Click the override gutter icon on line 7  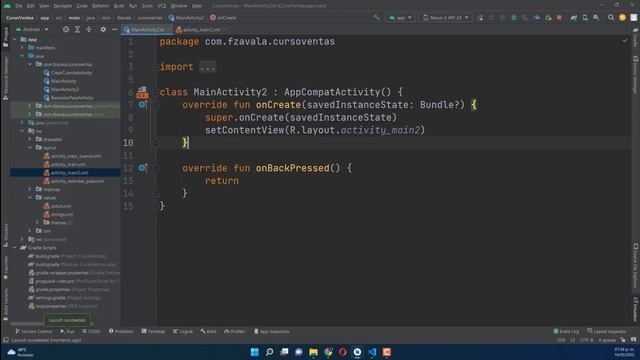(142, 104)
